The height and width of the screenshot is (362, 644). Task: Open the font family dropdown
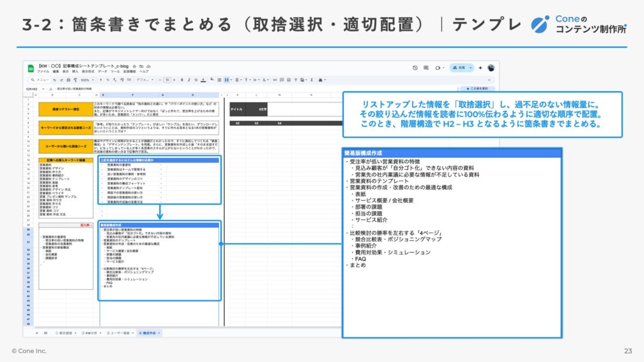point(145,80)
